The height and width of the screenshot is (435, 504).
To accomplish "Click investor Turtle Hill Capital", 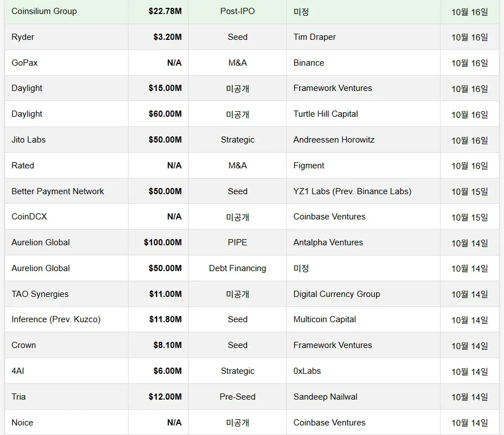I will pos(326,114).
